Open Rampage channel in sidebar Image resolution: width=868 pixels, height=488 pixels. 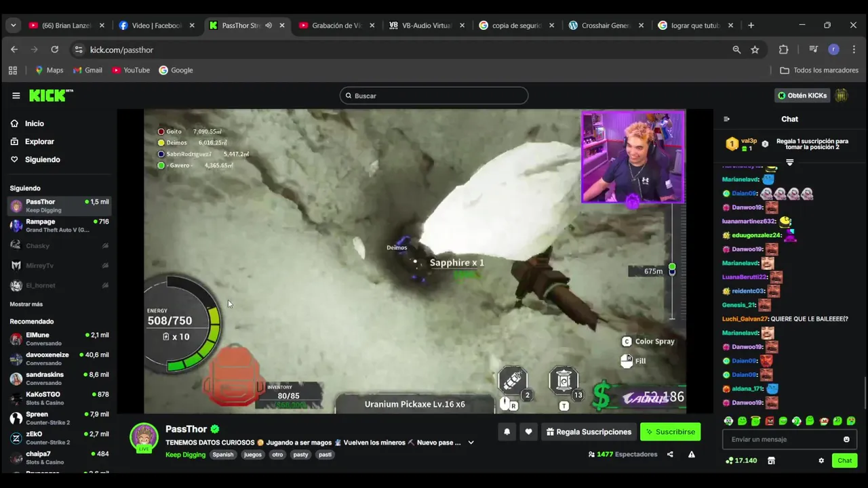[59, 226]
